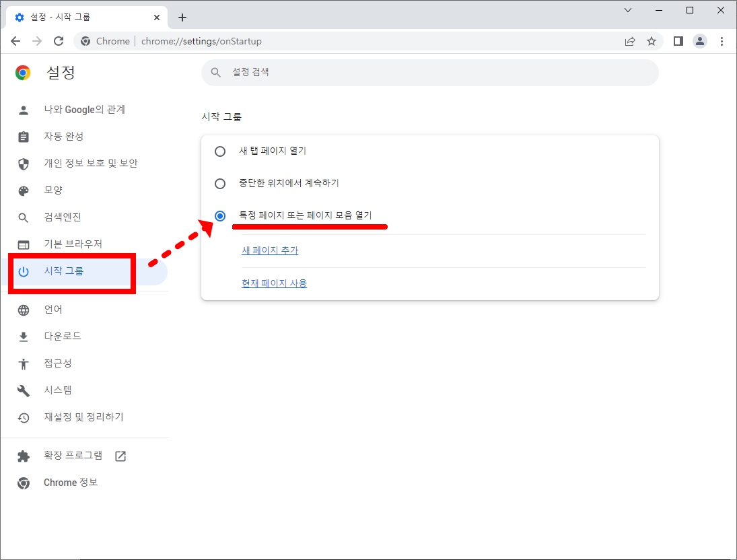The width and height of the screenshot is (737, 560).
Task: Select 새 탭 페이지 열기 option
Action: pos(219,151)
